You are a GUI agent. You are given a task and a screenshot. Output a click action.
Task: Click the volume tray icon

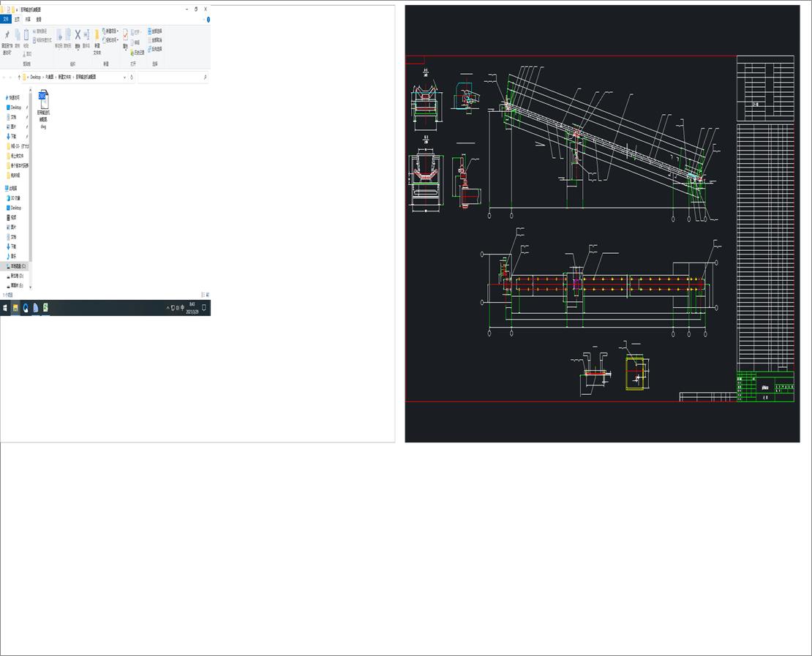pyautogui.click(x=178, y=308)
